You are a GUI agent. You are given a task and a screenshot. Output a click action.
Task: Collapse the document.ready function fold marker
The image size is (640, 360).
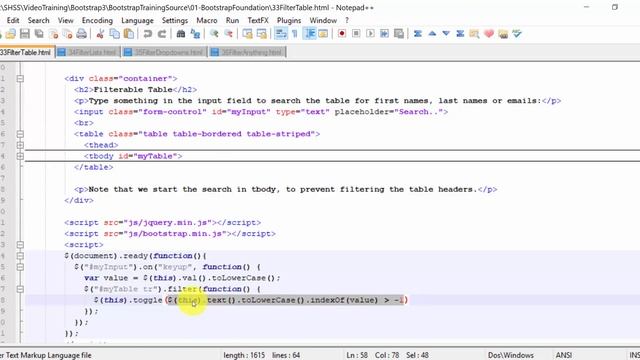[x=20, y=256]
